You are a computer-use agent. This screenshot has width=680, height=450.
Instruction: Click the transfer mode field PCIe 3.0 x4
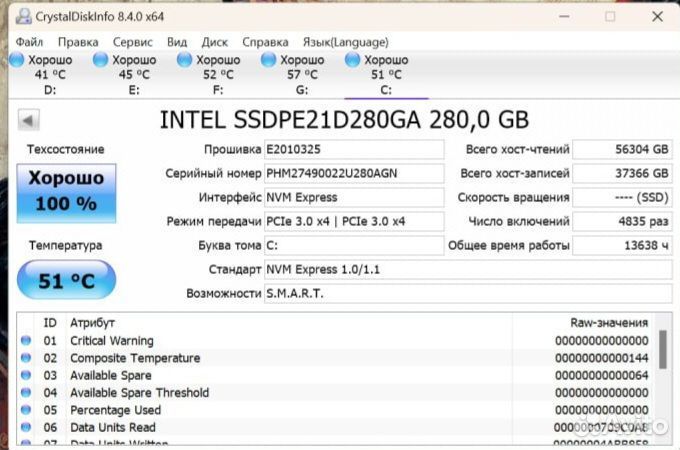pyautogui.click(x=354, y=222)
